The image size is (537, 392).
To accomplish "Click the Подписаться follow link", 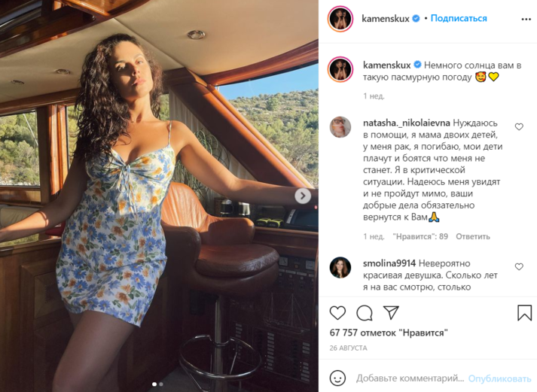I will 459,19.
